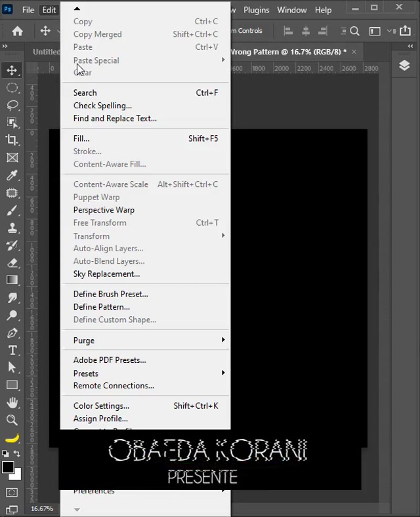Change the screen mode
This screenshot has width=420, height=517.
[12, 509]
